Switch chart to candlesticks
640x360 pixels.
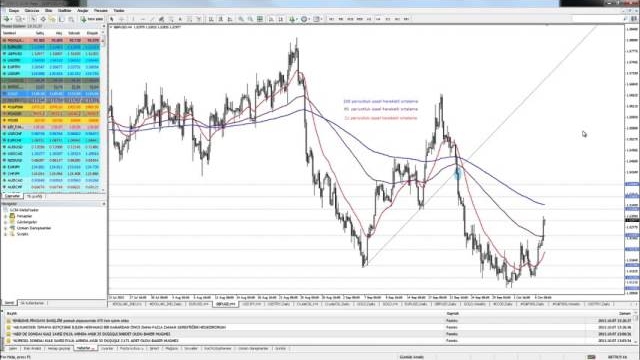pyautogui.click(x=220, y=19)
